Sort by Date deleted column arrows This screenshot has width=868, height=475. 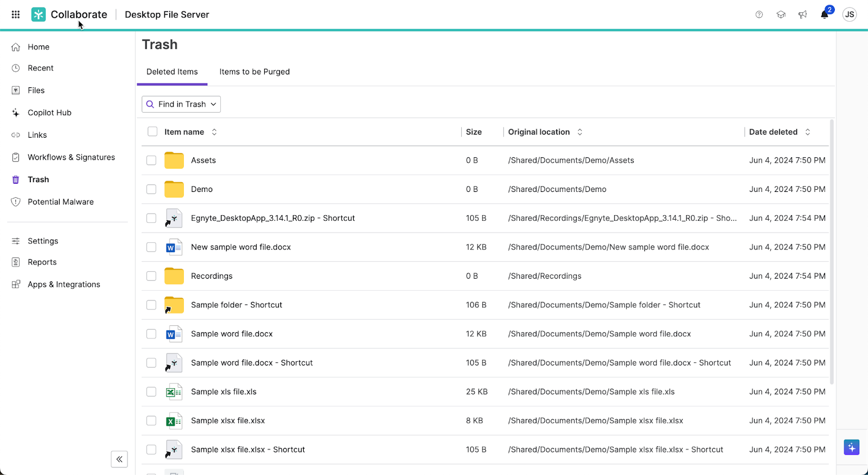pyautogui.click(x=807, y=132)
